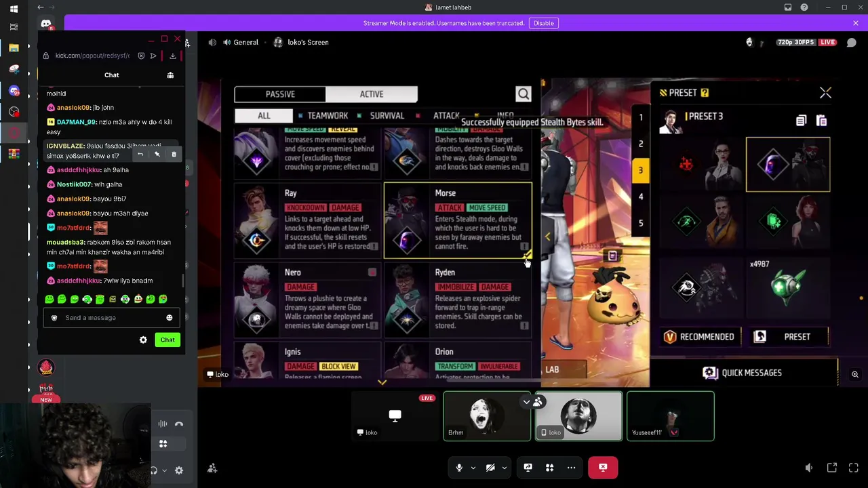
Task: Adjust call volume speaker icon
Action: pyautogui.click(x=808, y=468)
